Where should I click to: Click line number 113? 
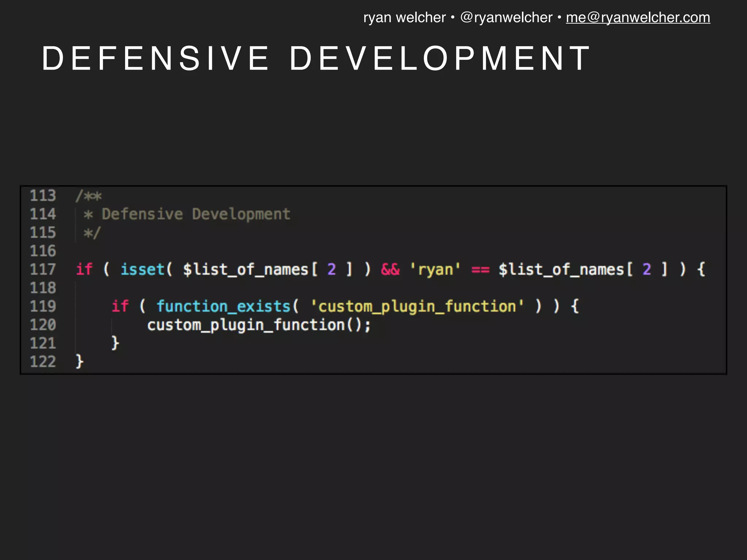click(x=43, y=196)
